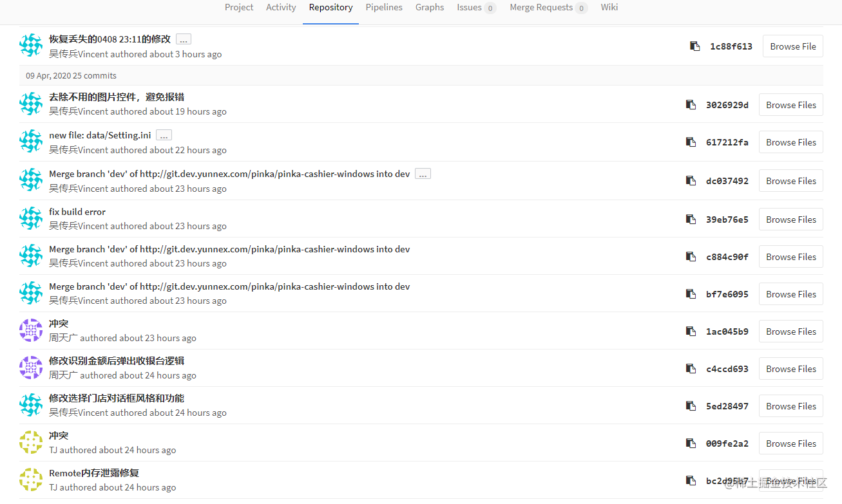The width and height of the screenshot is (842, 504).
Task: Copy commit hash 39eb76e5 to clipboard
Action: tap(691, 219)
